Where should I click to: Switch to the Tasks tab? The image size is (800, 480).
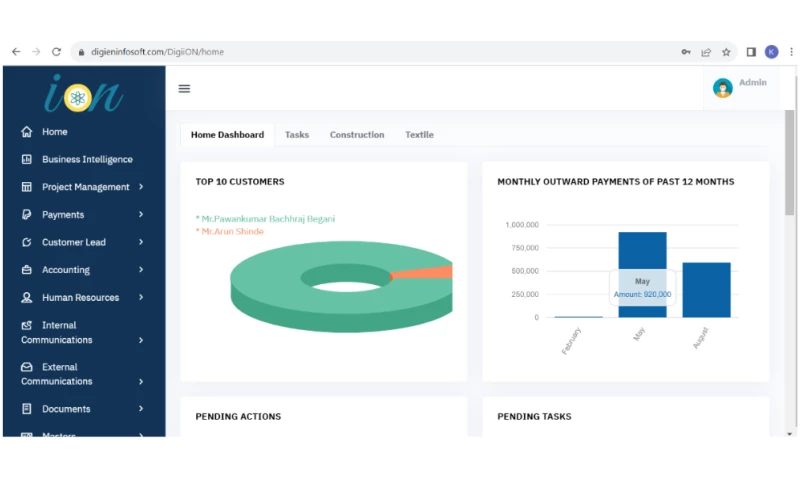[x=297, y=135]
